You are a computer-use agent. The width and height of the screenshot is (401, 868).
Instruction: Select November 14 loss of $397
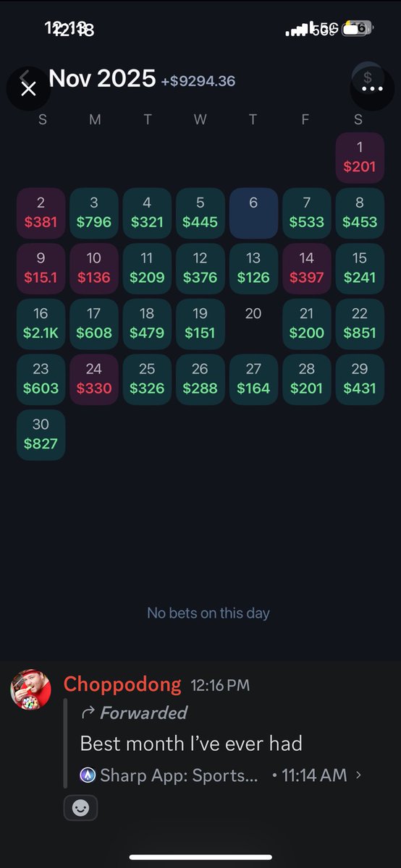click(307, 268)
